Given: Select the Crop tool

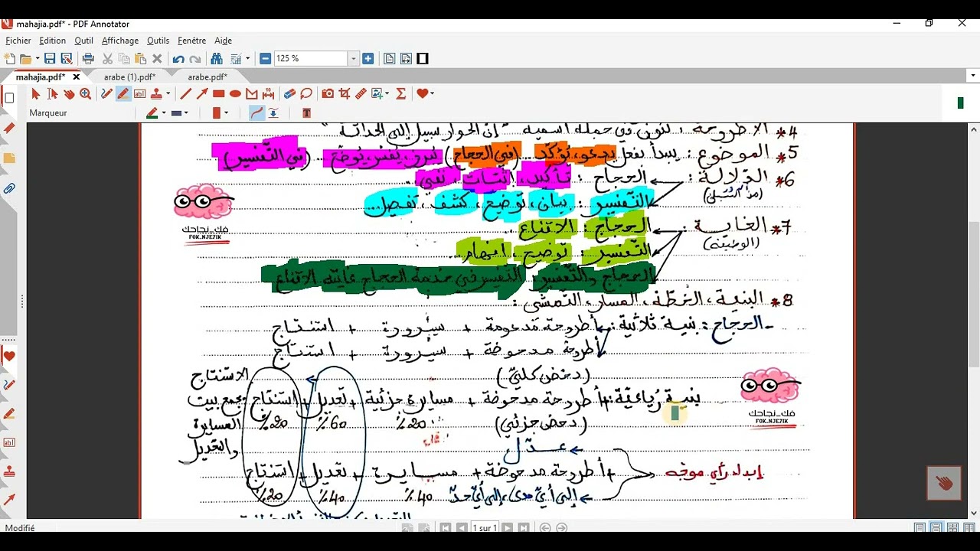Looking at the screenshot, I should pyautogui.click(x=345, y=93).
